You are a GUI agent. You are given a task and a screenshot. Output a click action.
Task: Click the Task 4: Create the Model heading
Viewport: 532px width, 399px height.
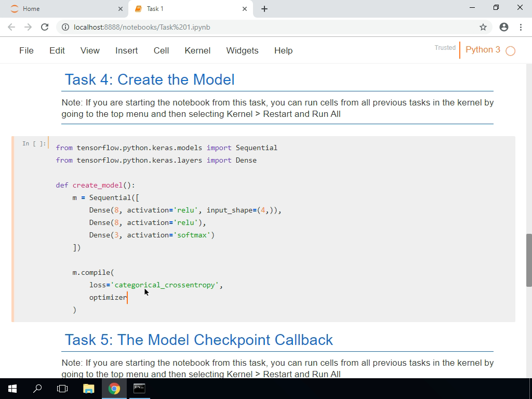(149, 79)
